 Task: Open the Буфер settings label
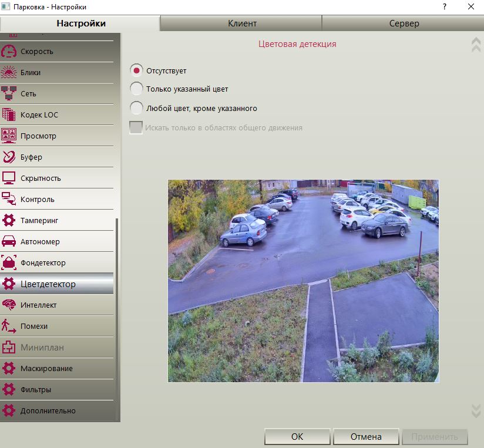click(x=31, y=157)
